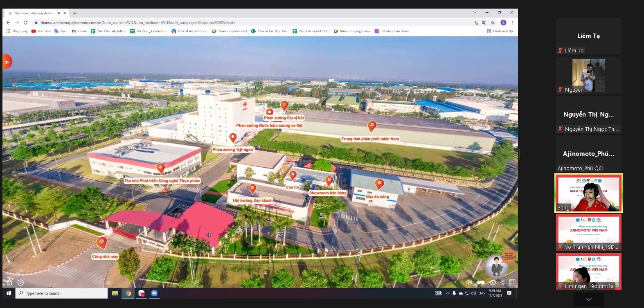Open the YouTube bookmark link

41,31
